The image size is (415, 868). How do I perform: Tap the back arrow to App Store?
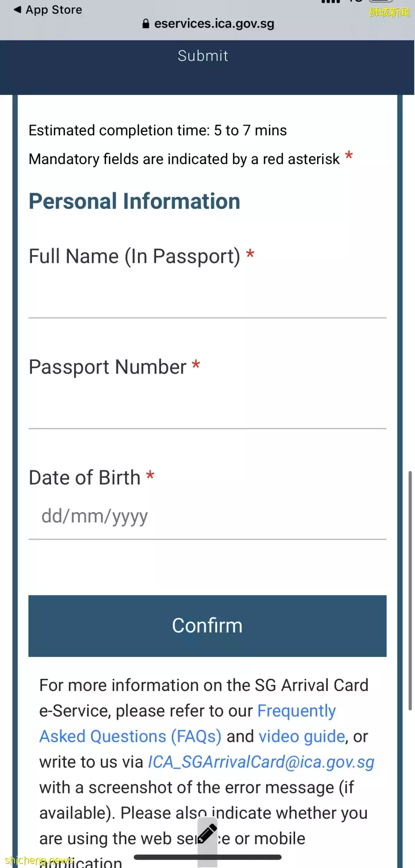click(17, 10)
